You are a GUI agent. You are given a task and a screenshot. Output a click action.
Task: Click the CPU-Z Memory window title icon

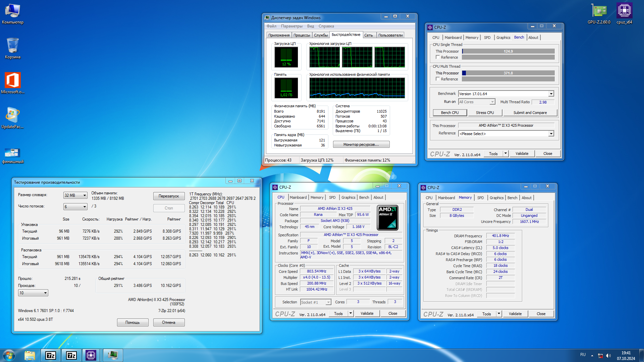423,188
